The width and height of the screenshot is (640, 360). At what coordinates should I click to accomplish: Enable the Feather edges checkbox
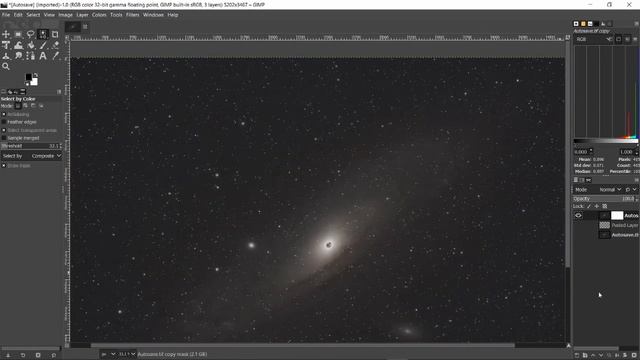[4, 122]
